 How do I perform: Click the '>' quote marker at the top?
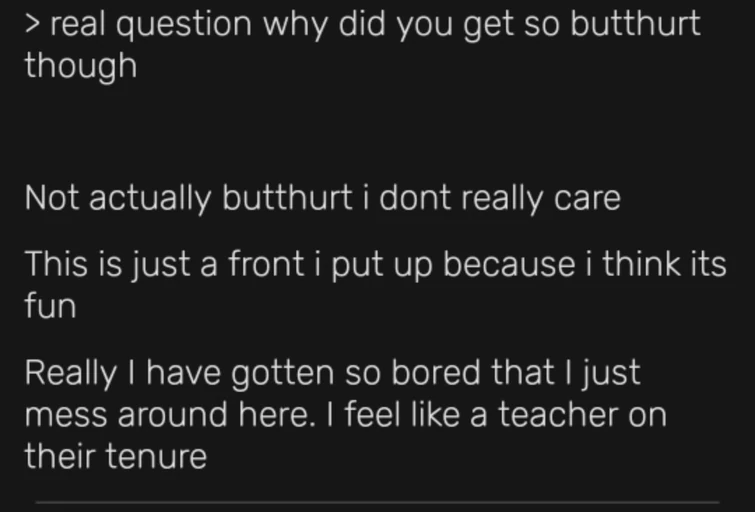point(33,24)
